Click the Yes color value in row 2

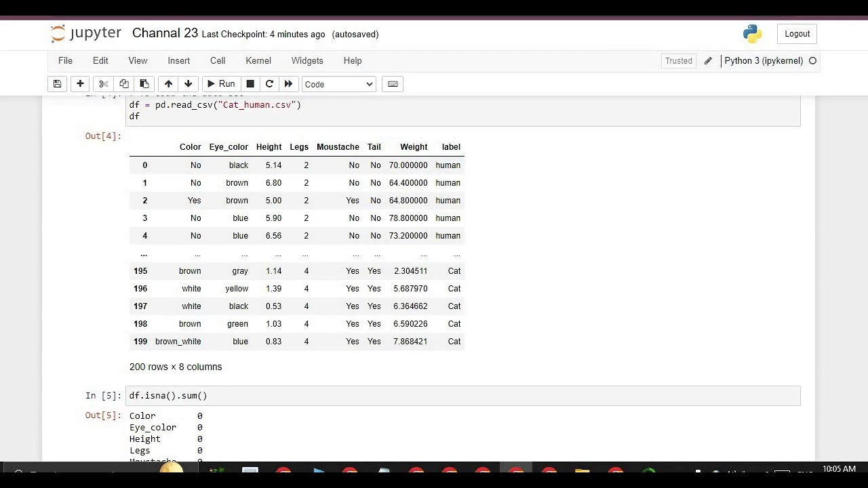pos(195,201)
